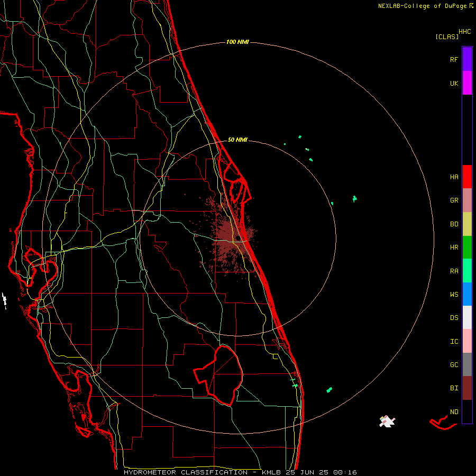Click the gray GC legend swatch
The image size is (476, 476).
[x=467, y=364]
